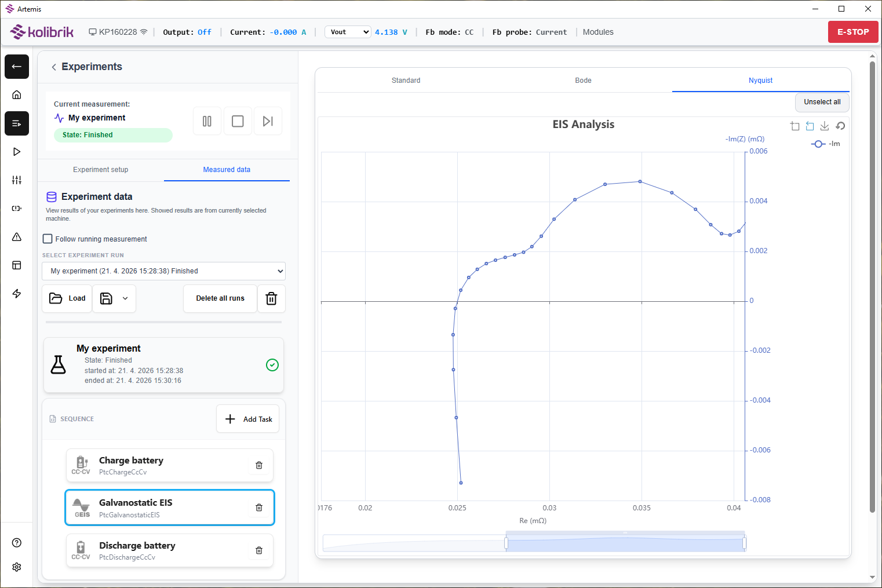Screen dimensions: 882x588
Task: Click the Current -0.000 A reading
Action: click(268, 32)
